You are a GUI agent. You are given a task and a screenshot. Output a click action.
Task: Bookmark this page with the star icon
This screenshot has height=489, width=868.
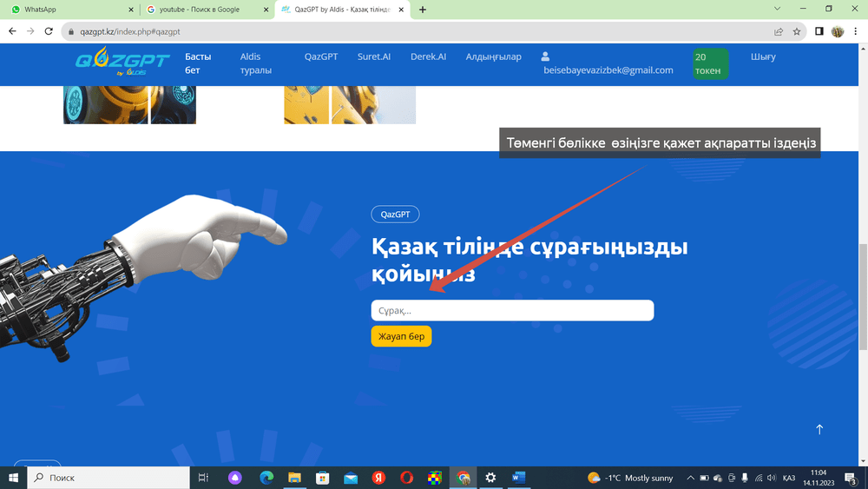(797, 31)
